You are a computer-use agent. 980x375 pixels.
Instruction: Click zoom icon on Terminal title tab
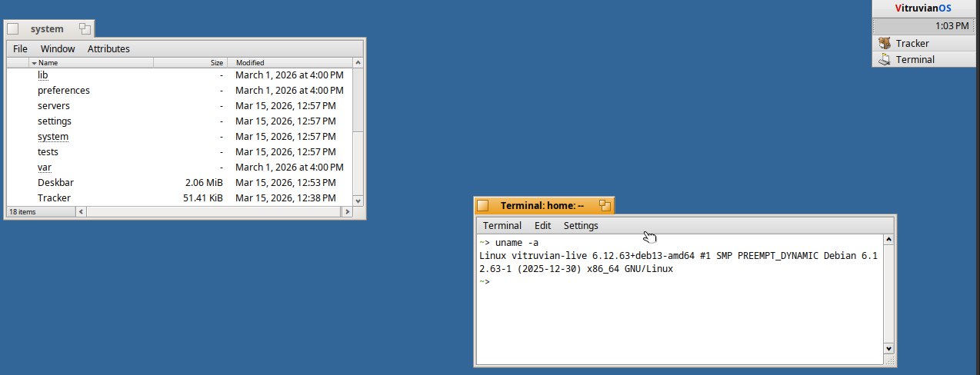[x=605, y=205]
